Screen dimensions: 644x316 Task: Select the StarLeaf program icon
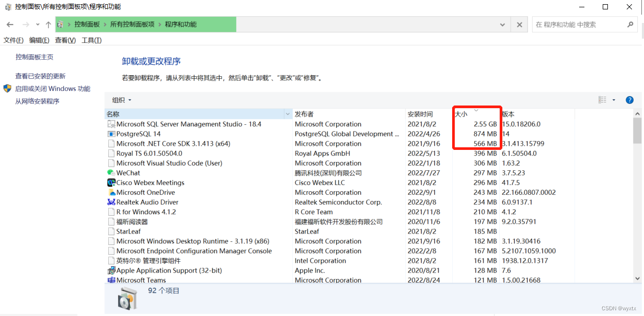tap(111, 231)
